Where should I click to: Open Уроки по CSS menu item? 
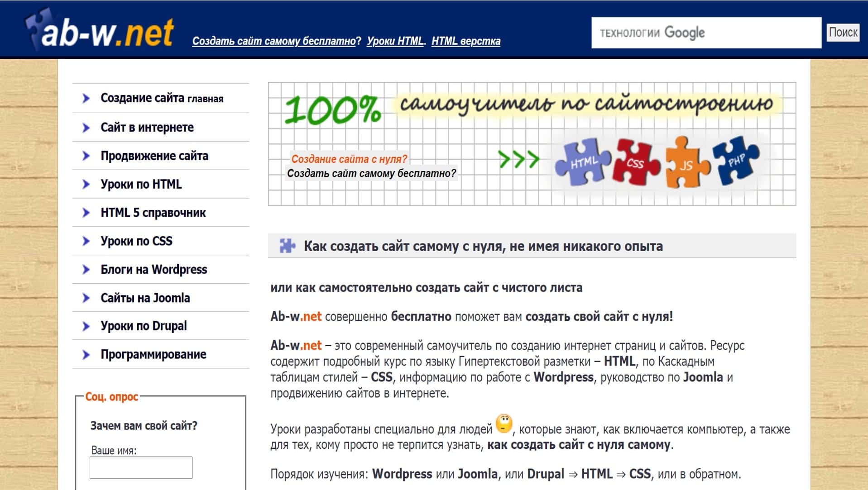136,241
